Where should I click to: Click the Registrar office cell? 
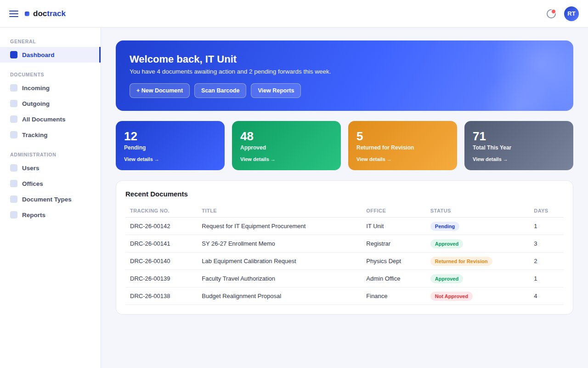(x=379, y=244)
